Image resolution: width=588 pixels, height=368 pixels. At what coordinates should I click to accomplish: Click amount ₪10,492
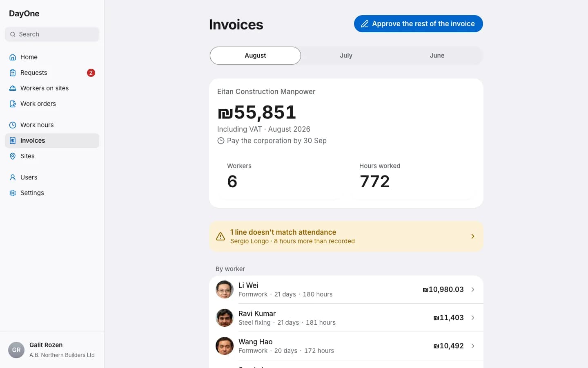[x=448, y=346]
